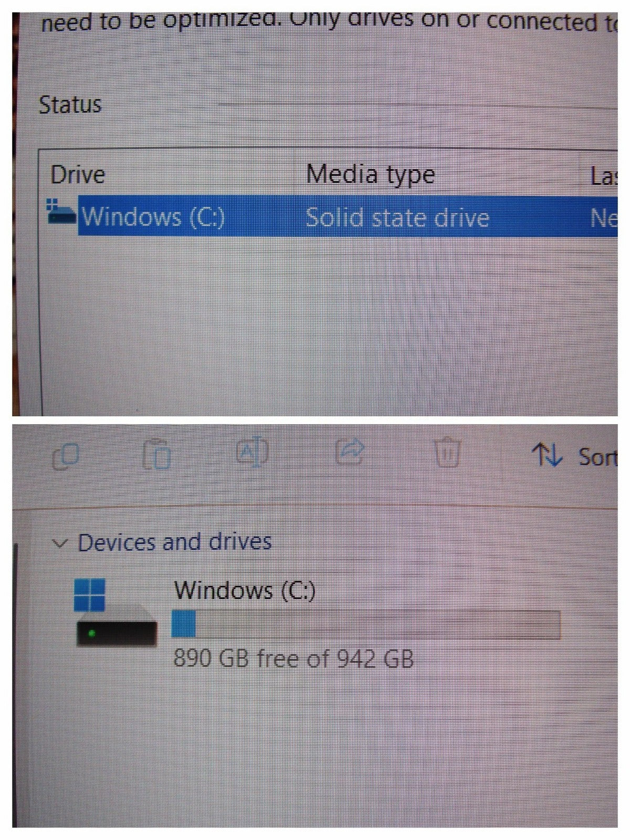Click the Sort arrows icon
630x840 pixels.
coord(547,455)
